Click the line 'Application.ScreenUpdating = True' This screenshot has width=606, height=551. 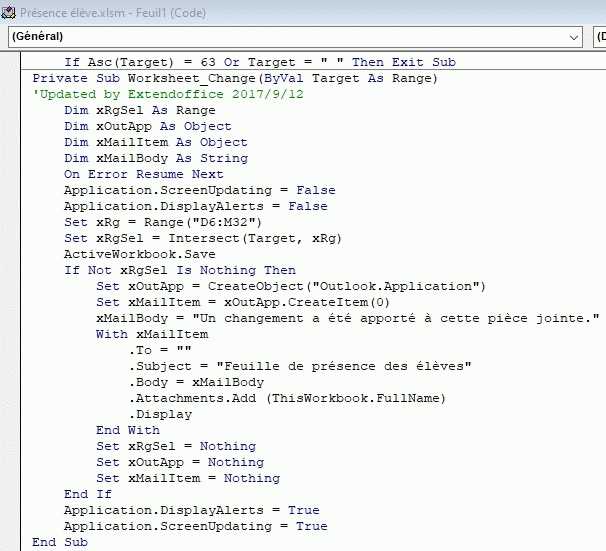(196, 526)
